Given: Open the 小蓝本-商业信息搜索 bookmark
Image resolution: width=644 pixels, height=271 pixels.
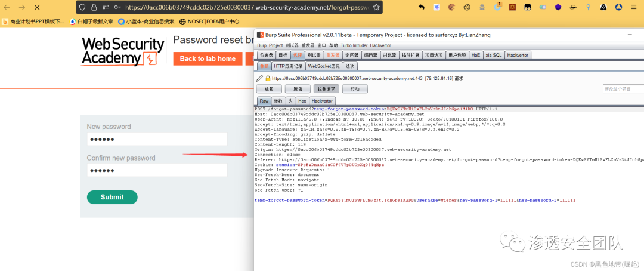Looking at the screenshot, I should tap(146, 21).
